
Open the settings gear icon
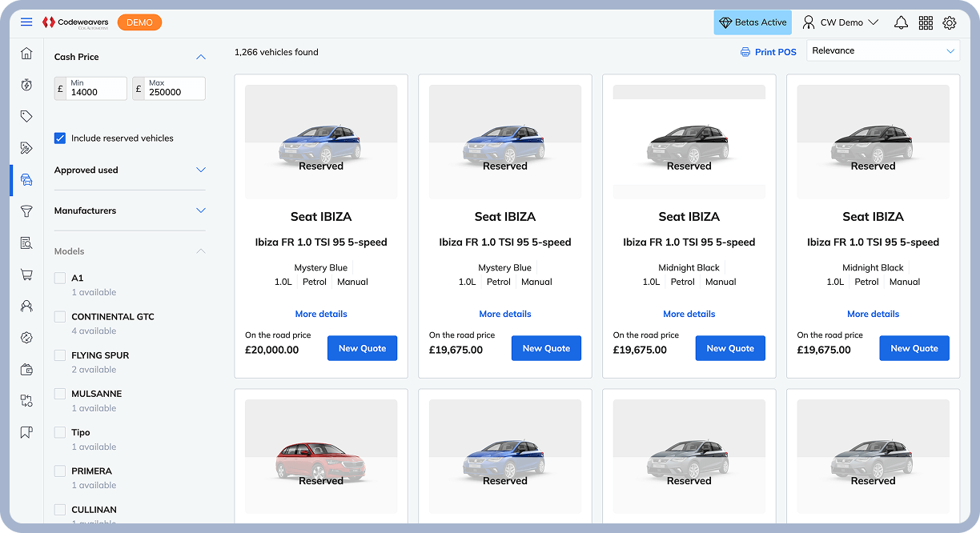click(950, 22)
